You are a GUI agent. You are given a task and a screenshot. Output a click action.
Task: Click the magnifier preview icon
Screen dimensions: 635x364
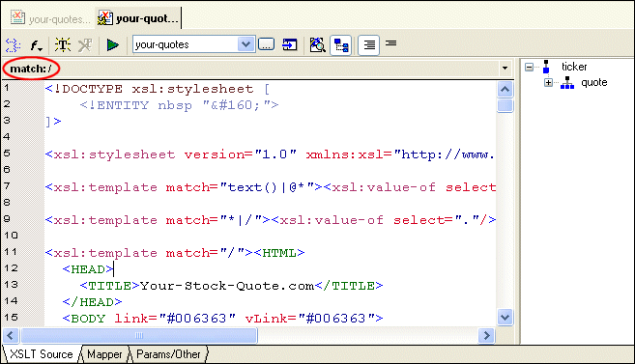(x=317, y=44)
